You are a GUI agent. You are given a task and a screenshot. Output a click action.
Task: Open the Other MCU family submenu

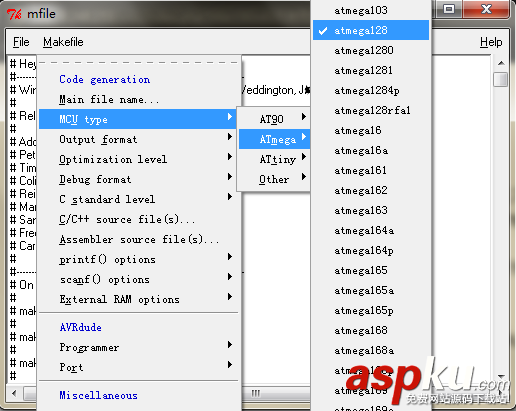pyautogui.click(x=275, y=179)
